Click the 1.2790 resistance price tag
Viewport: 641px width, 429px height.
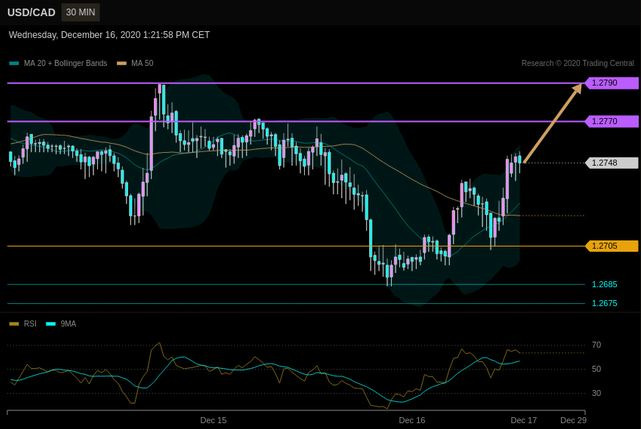coord(611,83)
